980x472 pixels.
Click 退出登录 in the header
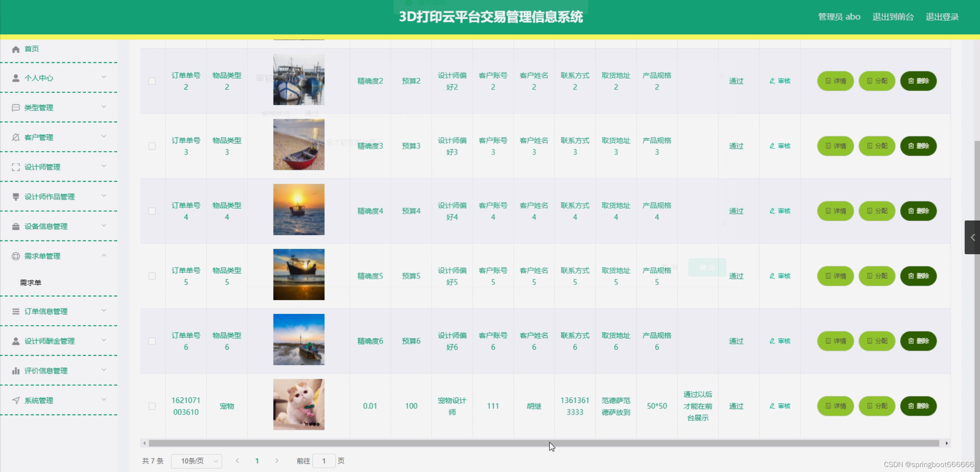pyautogui.click(x=942, y=17)
